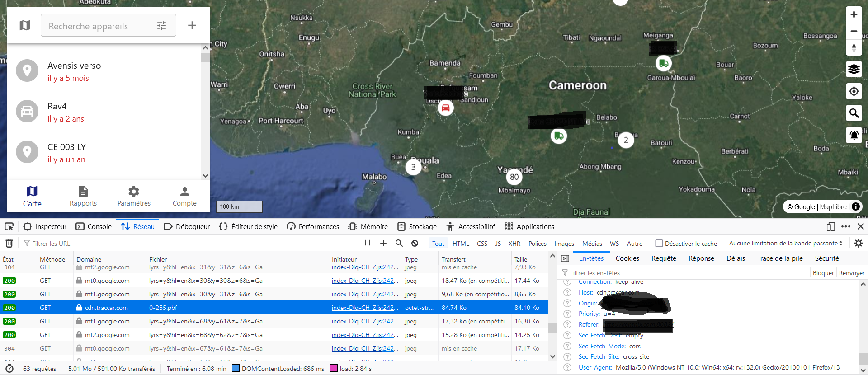
Task: Open the Carte bottom tab
Action: click(x=32, y=197)
